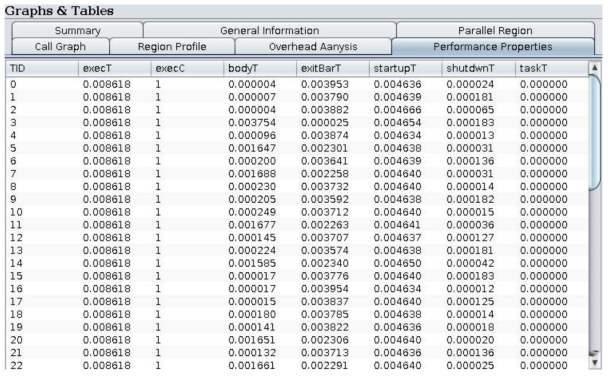This screenshot has width=611, height=376.
Task: Select row with TID 7
Action: coord(297,174)
